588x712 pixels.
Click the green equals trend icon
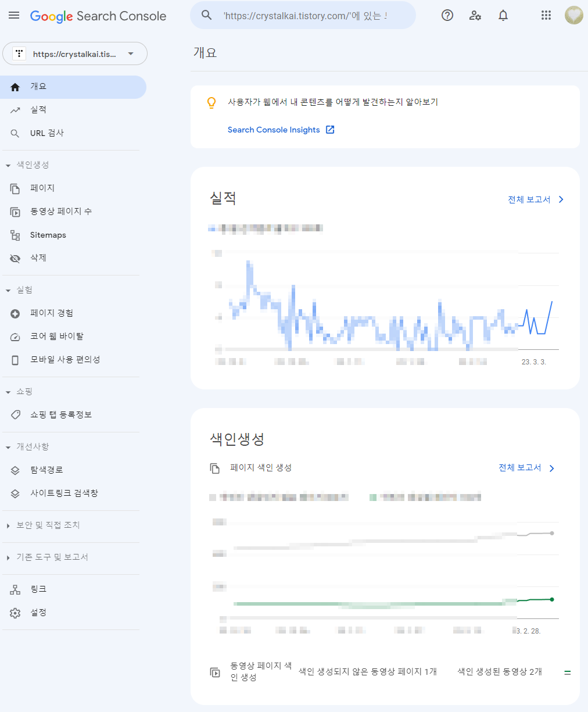[568, 672]
